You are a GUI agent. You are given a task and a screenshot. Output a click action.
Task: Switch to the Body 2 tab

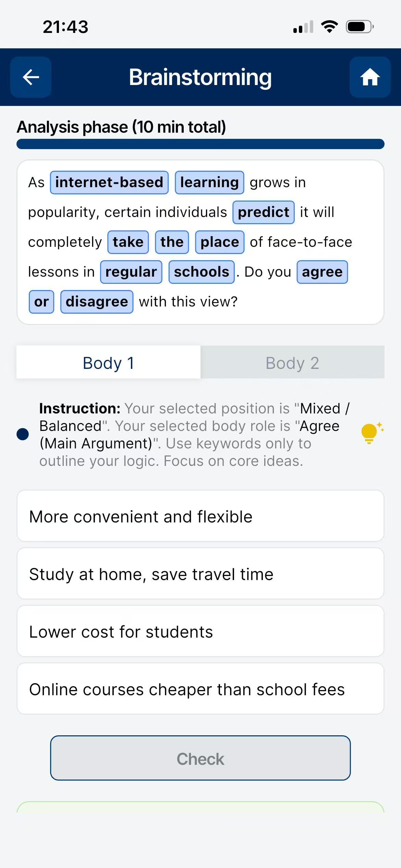[292, 363]
